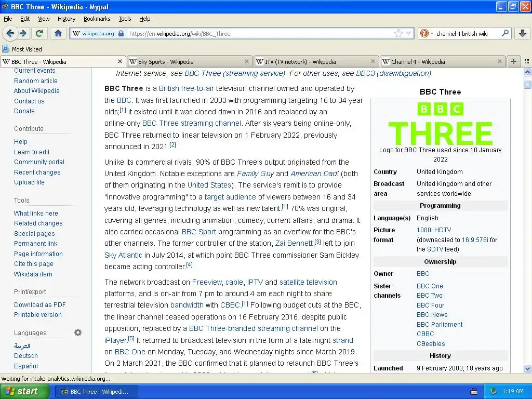Open the Freeview link
This screenshot has height=399, width=532.
tap(207, 282)
